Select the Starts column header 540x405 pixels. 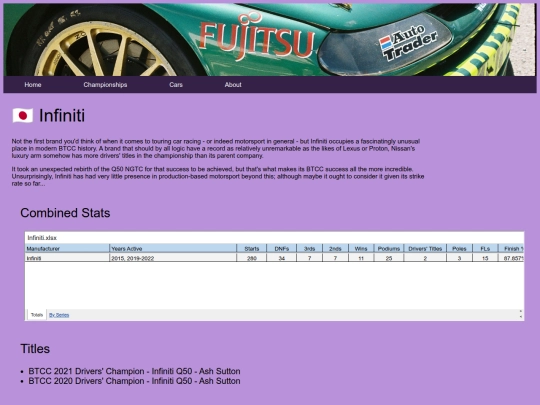click(251, 248)
